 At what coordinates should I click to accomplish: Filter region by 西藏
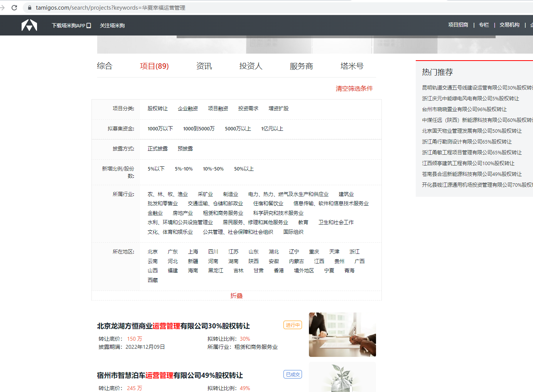(153, 280)
